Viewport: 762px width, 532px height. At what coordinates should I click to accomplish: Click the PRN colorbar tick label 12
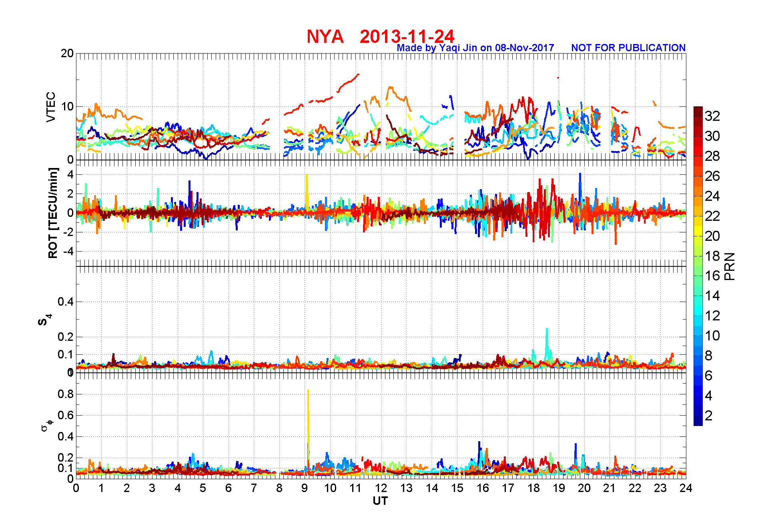[712, 316]
